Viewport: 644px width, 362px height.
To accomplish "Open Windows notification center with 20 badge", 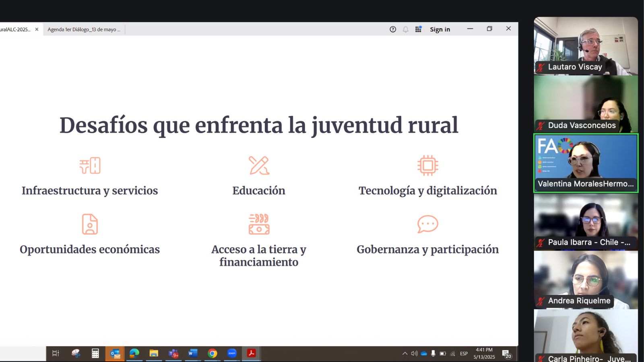I will [x=506, y=354].
